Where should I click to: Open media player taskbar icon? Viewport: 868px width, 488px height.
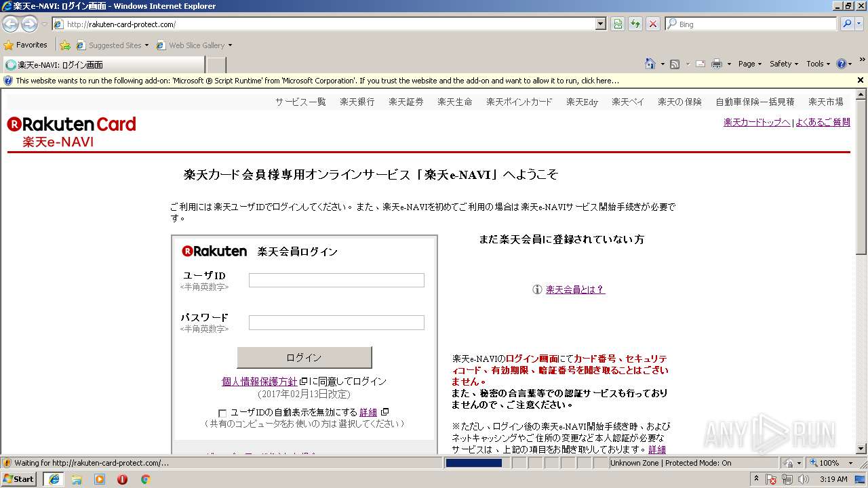100,479
